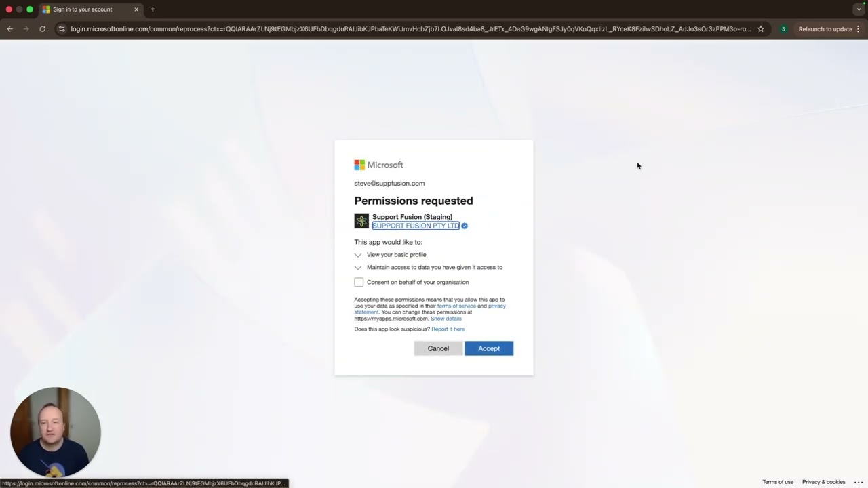Select the Sign in to your account tab
Viewport: 868px width, 488px height.
pyautogui.click(x=90, y=9)
